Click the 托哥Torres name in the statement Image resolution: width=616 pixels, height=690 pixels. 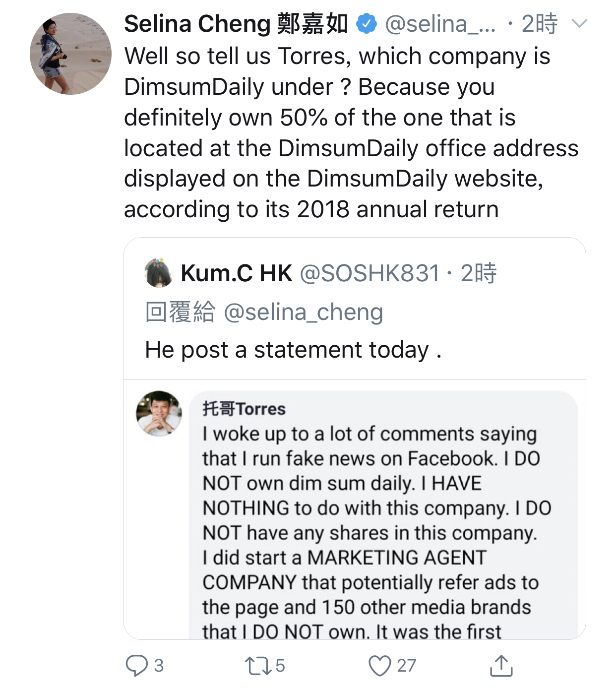(x=244, y=409)
